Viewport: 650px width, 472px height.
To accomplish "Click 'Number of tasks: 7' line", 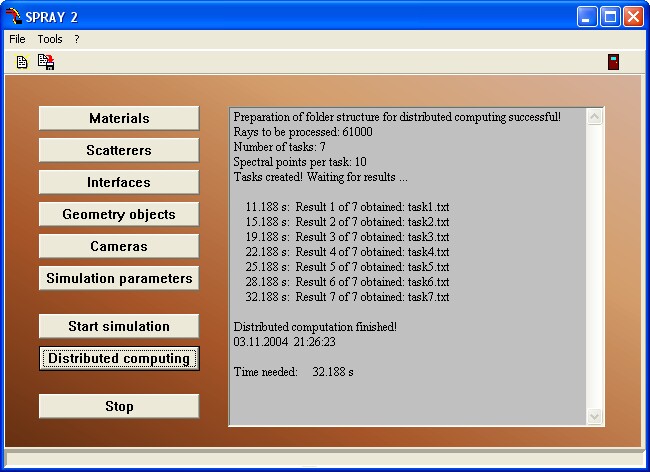I will coord(279,147).
